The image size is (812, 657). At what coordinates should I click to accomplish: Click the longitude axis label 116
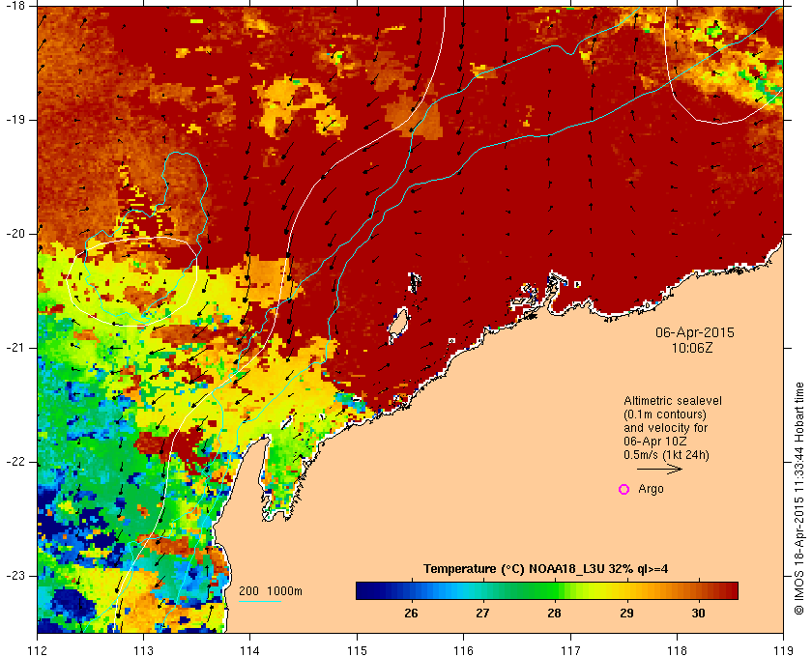[x=463, y=650]
